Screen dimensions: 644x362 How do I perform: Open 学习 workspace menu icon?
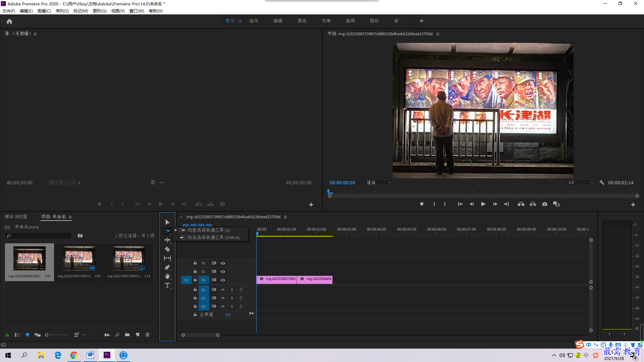pyautogui.click(x=240, y=21)
